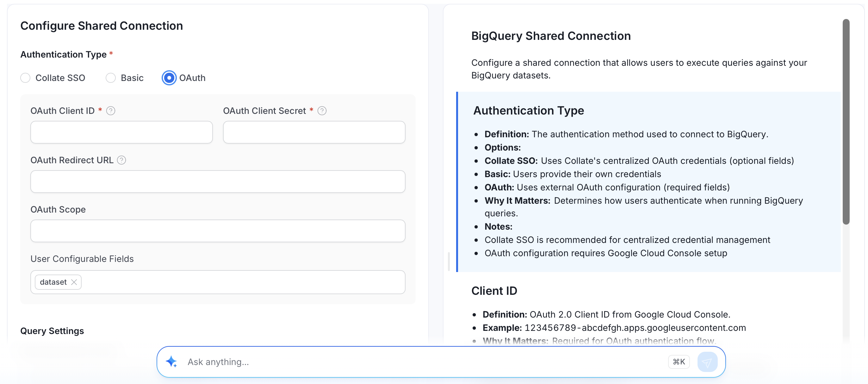Open the OAuth Client ID help icon
The image size is (868, 384).
click(x=110, y=111)
